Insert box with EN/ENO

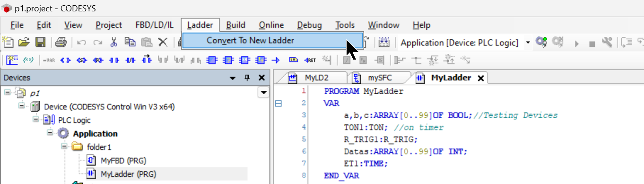[244, 60]
